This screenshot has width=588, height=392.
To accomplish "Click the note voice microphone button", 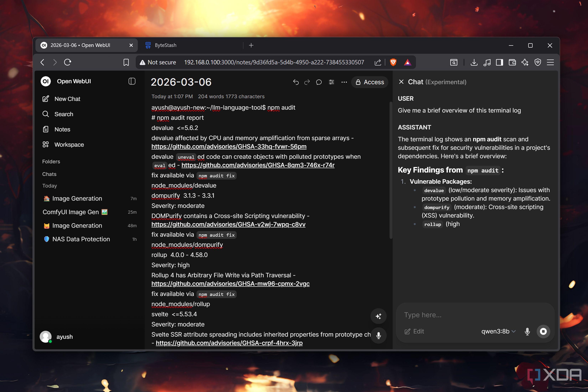I will [378, 336].
